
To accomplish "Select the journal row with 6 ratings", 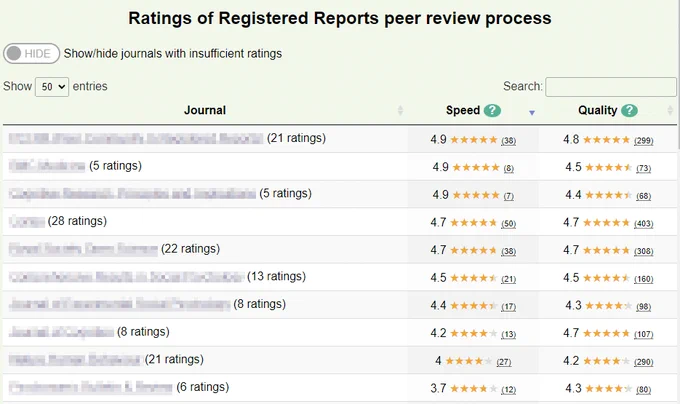I will [x=340, y=388].
